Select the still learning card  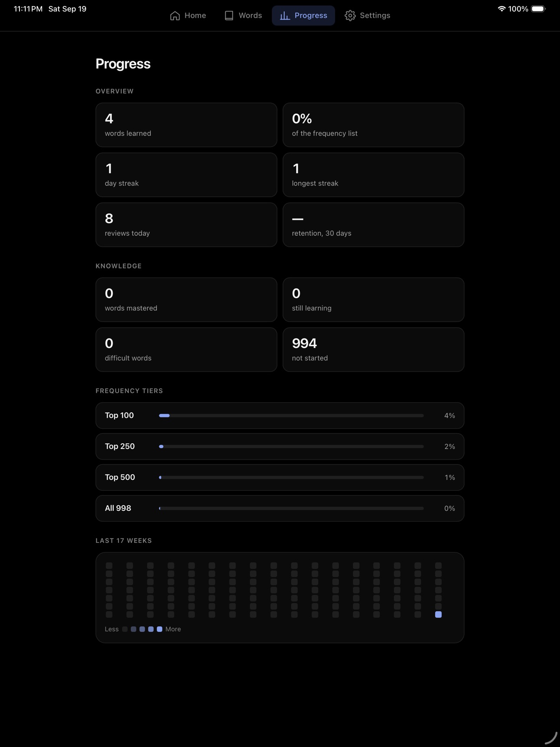[x=373, y=300]
